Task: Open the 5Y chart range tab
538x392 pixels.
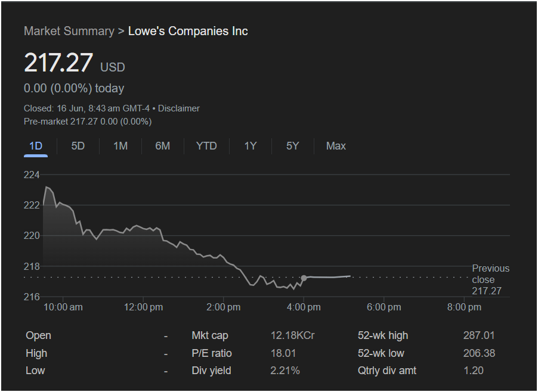Action: (x=292, y=146)
